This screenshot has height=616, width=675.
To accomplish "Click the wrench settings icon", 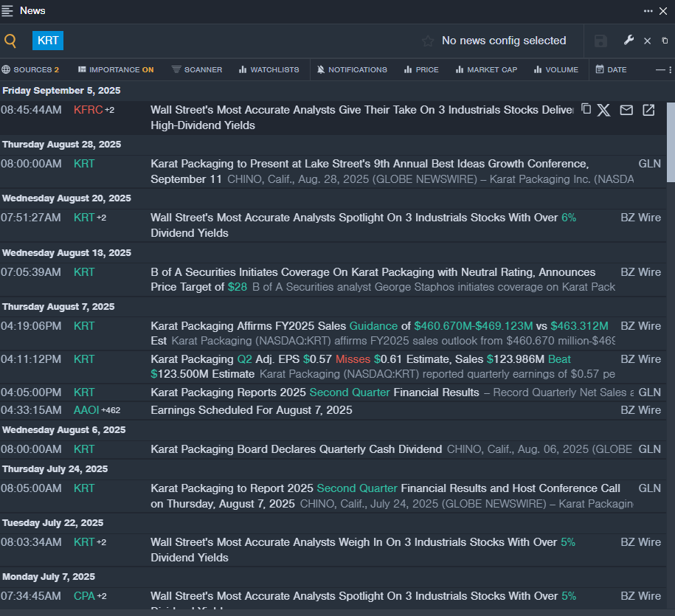I will 629,41.
